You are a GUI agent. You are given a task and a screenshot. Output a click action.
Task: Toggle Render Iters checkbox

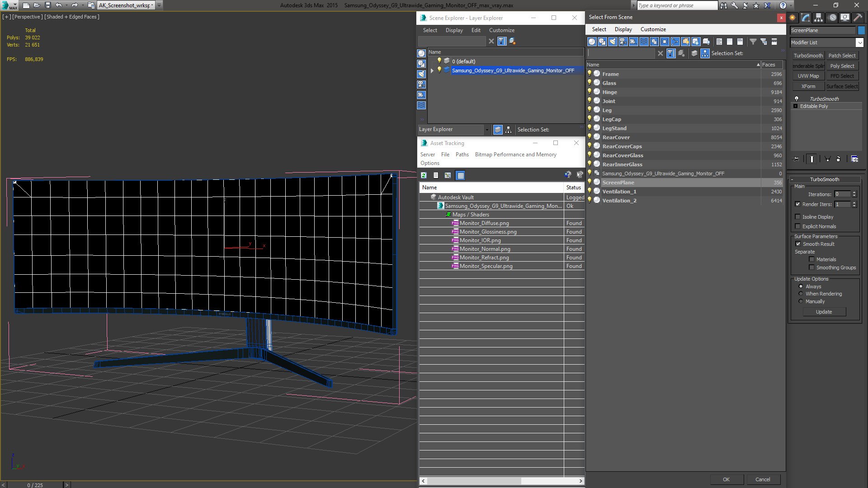[x=797, y=204]
